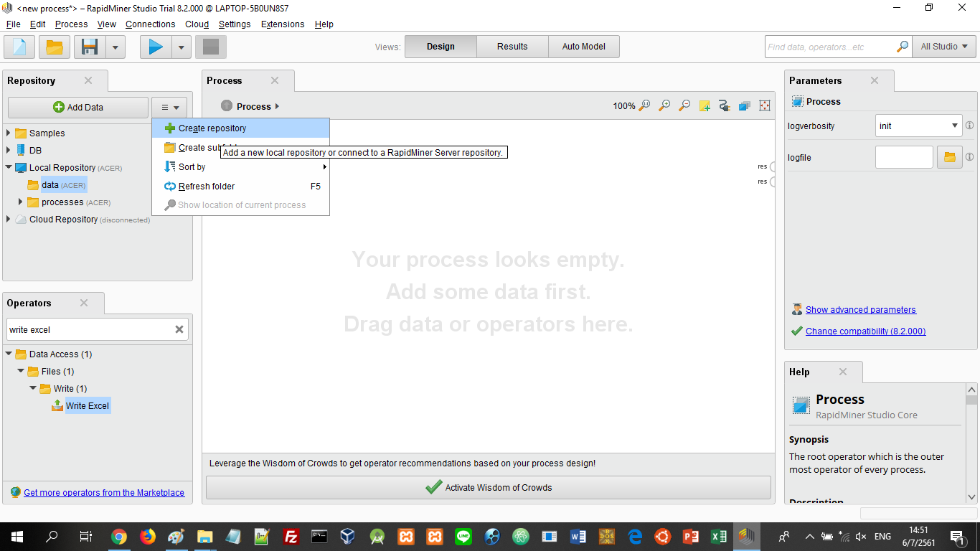Screen dimensions: 980x551
Task: Click the auto-fit process view icon
Action: pos(765,106)
